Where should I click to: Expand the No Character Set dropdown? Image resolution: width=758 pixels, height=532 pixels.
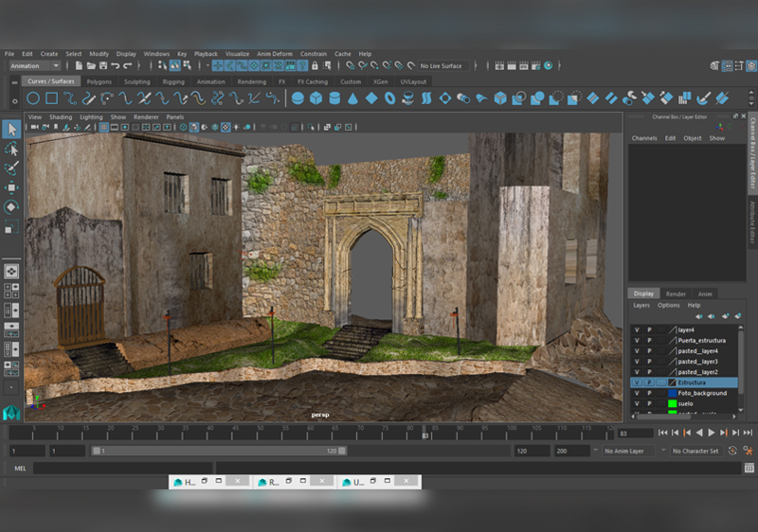695,451
